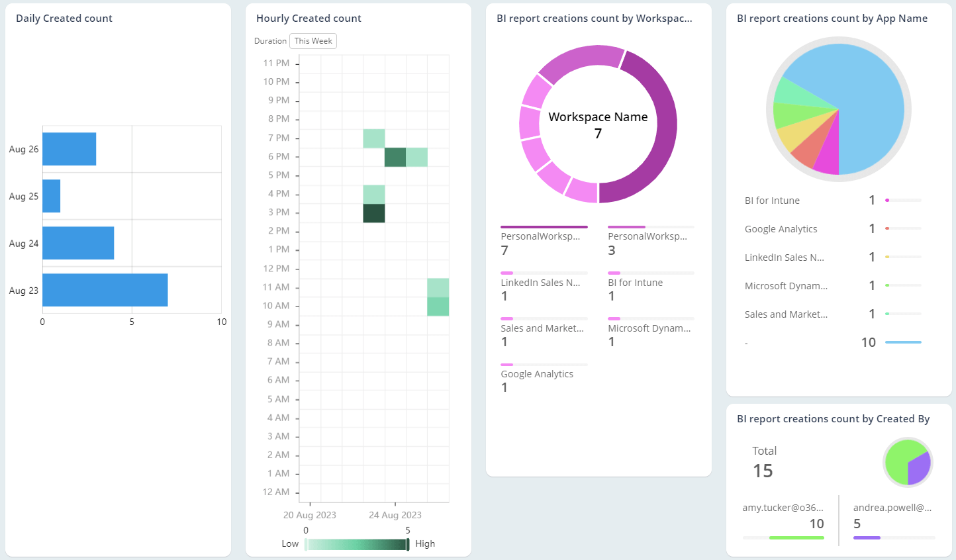Click the Aug 23 bar in Daily Created count
The height and width of the screenshot is (560, 956).
pyautogui.click(x=103, y=289)
